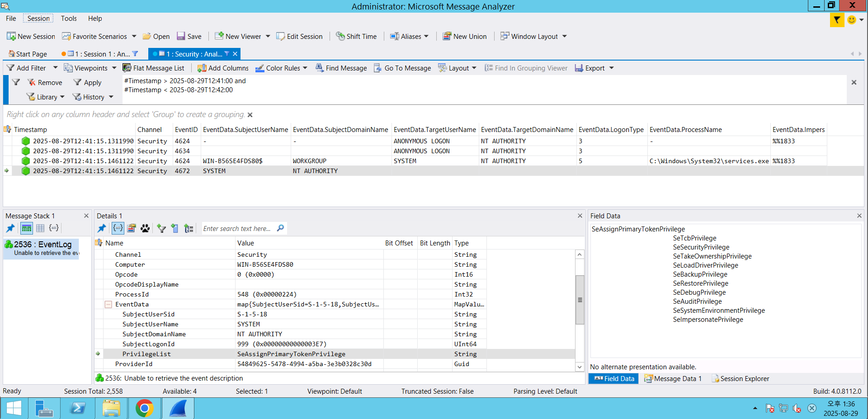The width and height of the screenshot is (868, 419).
Task: Open Chrome from the taskbar
Action: tap(144, 409)
